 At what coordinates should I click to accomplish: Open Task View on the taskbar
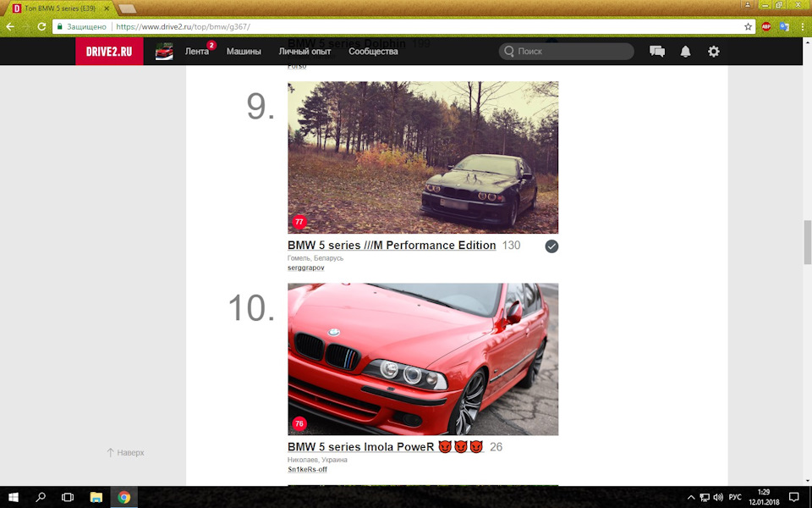(68, 497)
